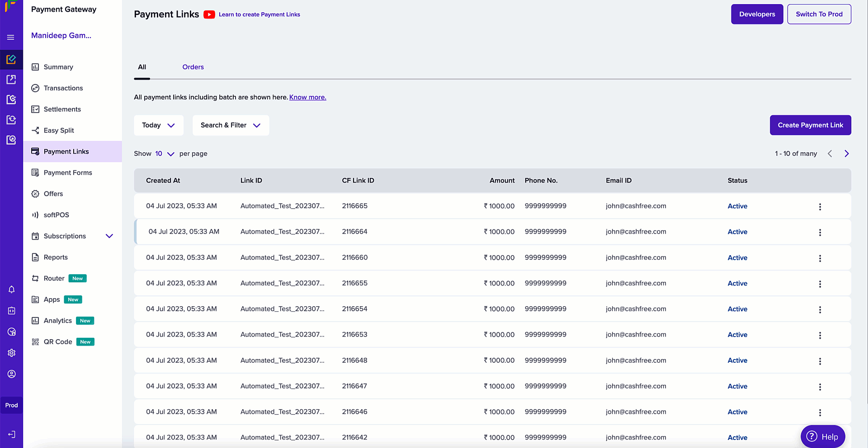
Task: Click the YouTube icon beside Learn to create Payment Links
Action: click(x=209, y=14)
